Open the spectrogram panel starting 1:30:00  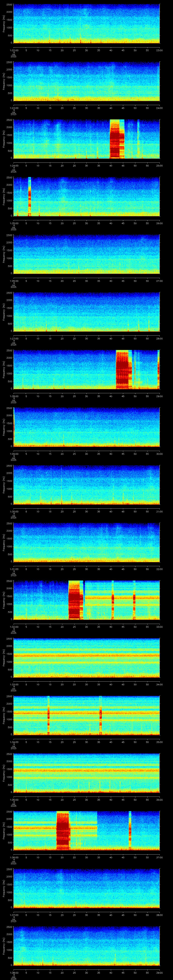(86, 485)
